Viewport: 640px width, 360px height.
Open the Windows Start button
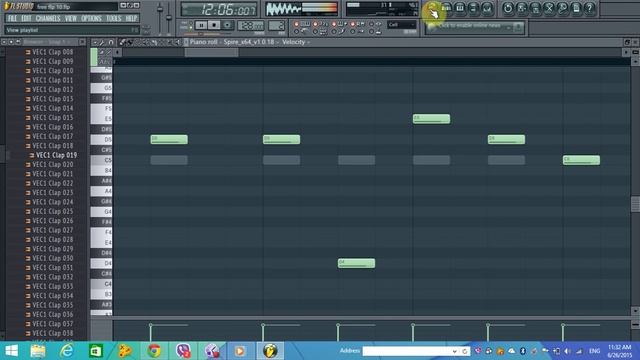(11, 351)
